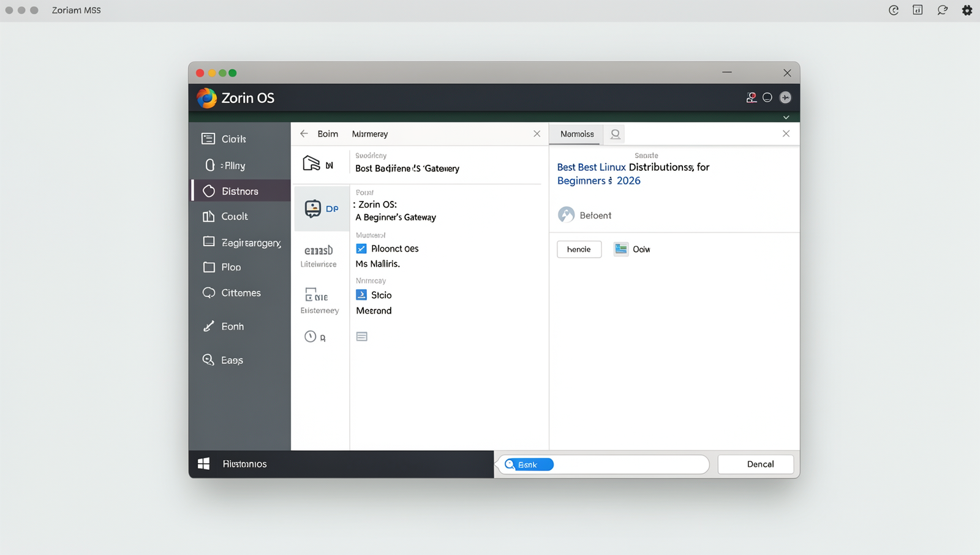Open Coolt in the sidebar
980x555 pixels.
coord(239,216)
